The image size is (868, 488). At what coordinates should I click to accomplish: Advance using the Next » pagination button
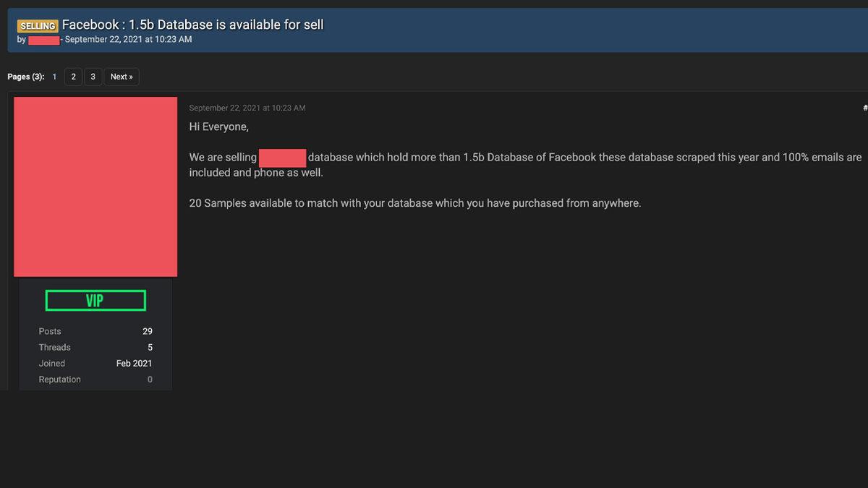[121, 76]
